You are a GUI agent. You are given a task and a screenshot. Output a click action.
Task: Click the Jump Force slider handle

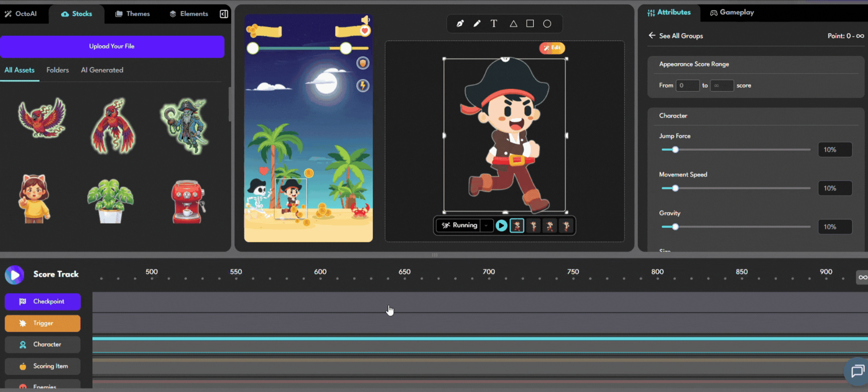(675, 150)
